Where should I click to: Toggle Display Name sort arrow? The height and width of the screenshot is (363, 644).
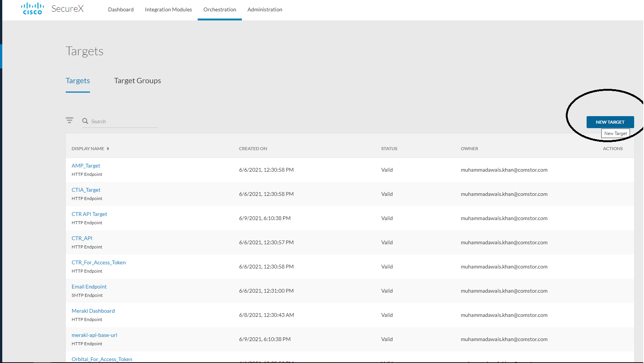click(108, 149)
